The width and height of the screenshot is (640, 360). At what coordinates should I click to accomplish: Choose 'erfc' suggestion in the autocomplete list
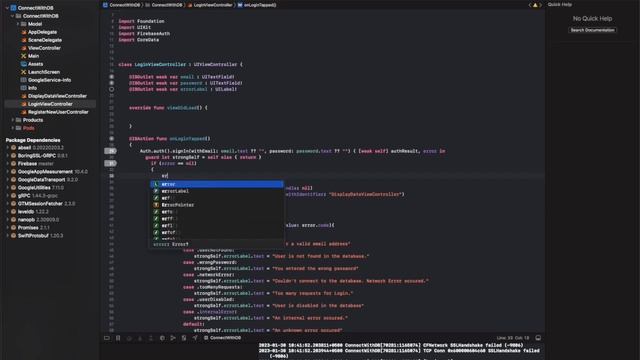[217, 212]
